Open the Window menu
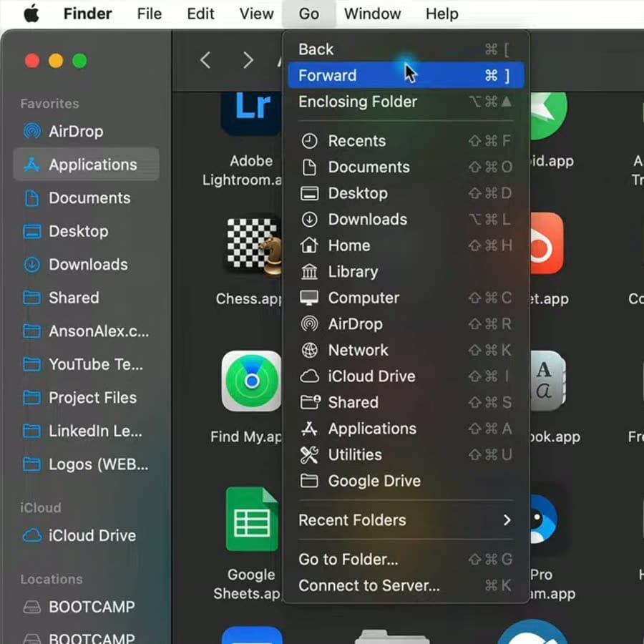Image resolution: width=644 pixels, height=644 pixels. (x=372, y=14)
